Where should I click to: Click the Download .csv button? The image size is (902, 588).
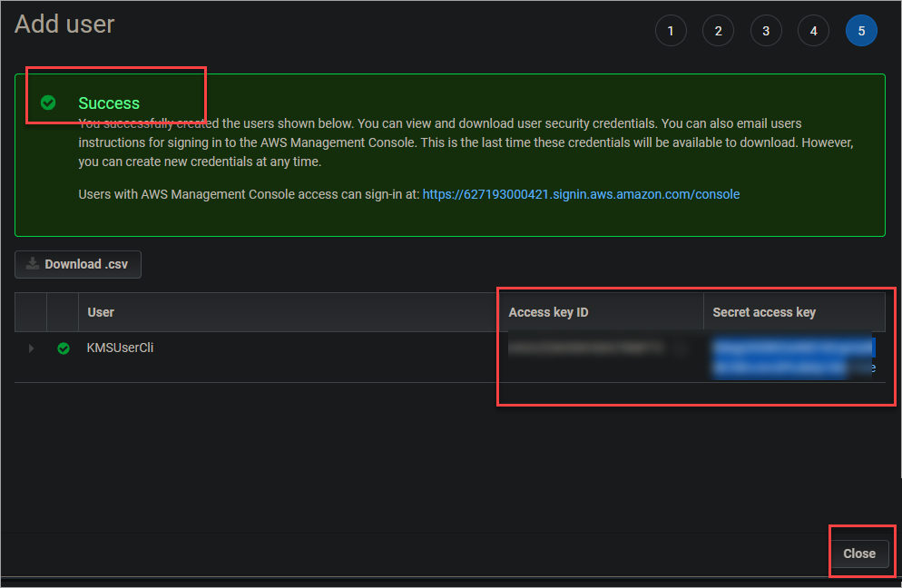(78, 264)
